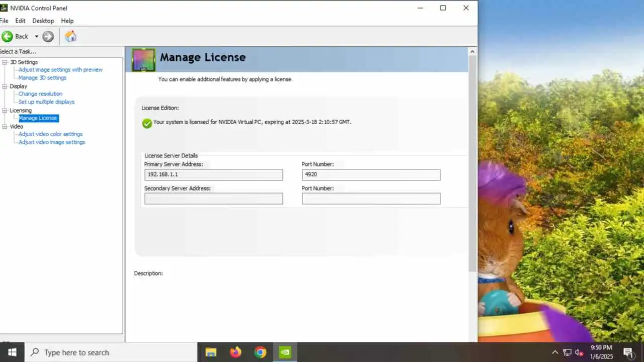The image size is (644, 362).
Task: Click the License Server Details group label
Action: click(171, 156)
